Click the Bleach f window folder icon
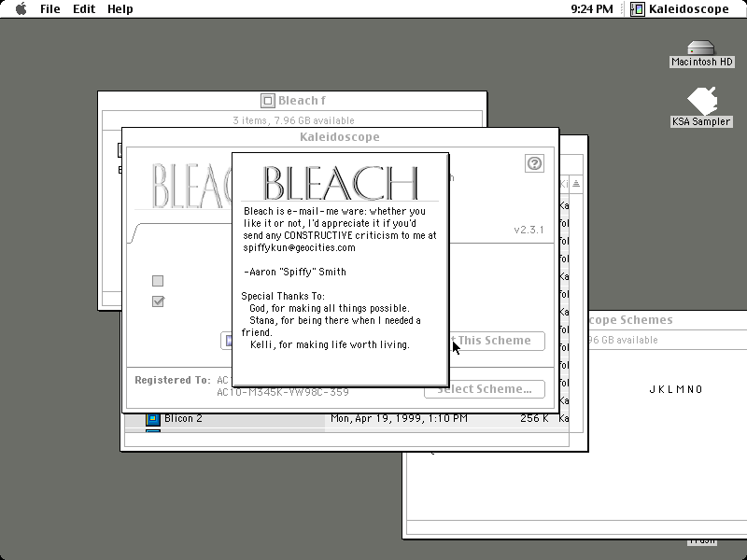747x560 pixels. coord(268,101)
